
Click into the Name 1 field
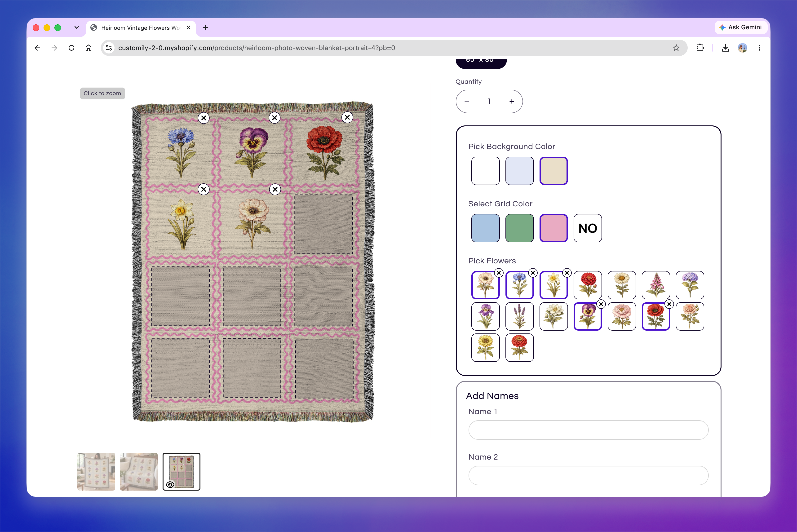pyautogui.click(x=588, y=430)
